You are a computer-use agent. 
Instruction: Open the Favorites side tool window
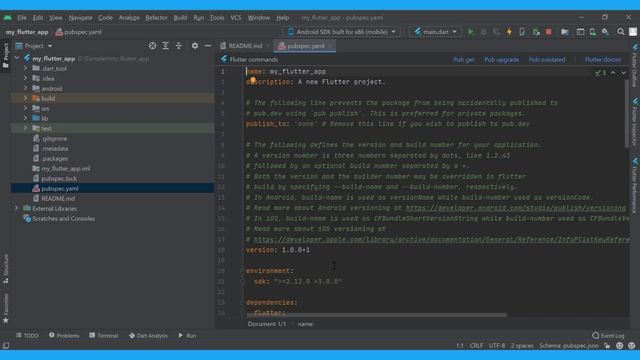(x=6, y=308)
